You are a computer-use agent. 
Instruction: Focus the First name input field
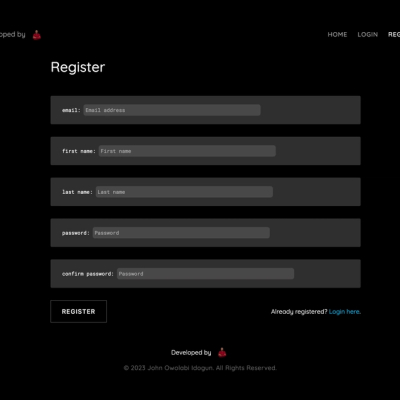pyautogui.click(x=187, y=151)
